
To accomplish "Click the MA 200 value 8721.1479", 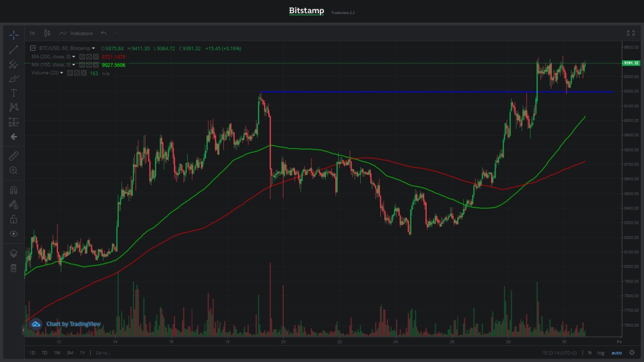I will pos(114,57).
